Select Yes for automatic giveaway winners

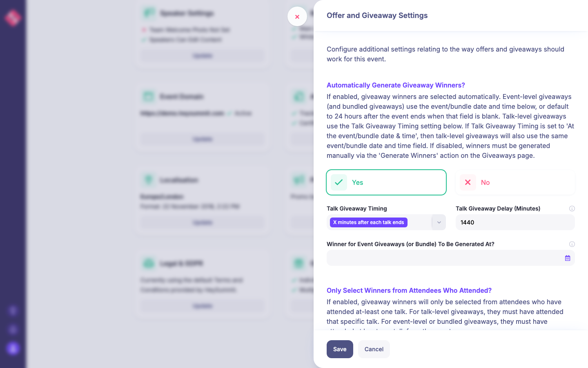(x=386, y=182)
